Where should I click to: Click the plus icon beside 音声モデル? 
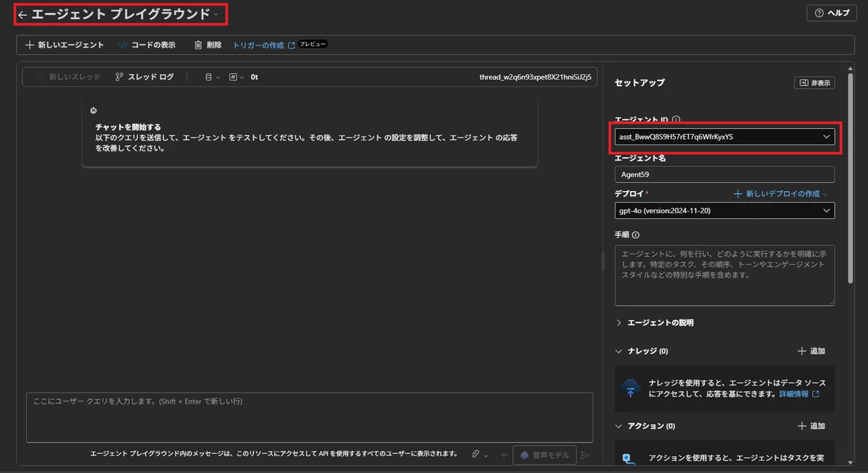[x=503, y=455]
